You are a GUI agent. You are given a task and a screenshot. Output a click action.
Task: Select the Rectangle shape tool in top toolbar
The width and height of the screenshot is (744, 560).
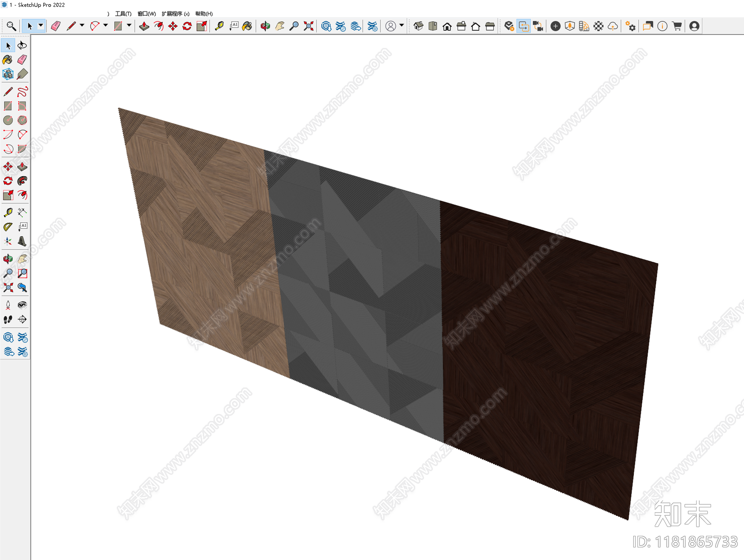tap(118, 26)
